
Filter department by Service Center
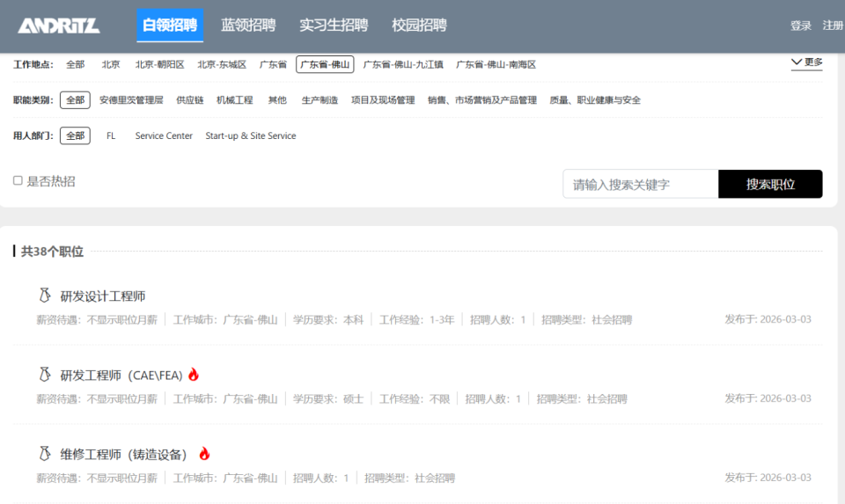click(x=164, y=135)
